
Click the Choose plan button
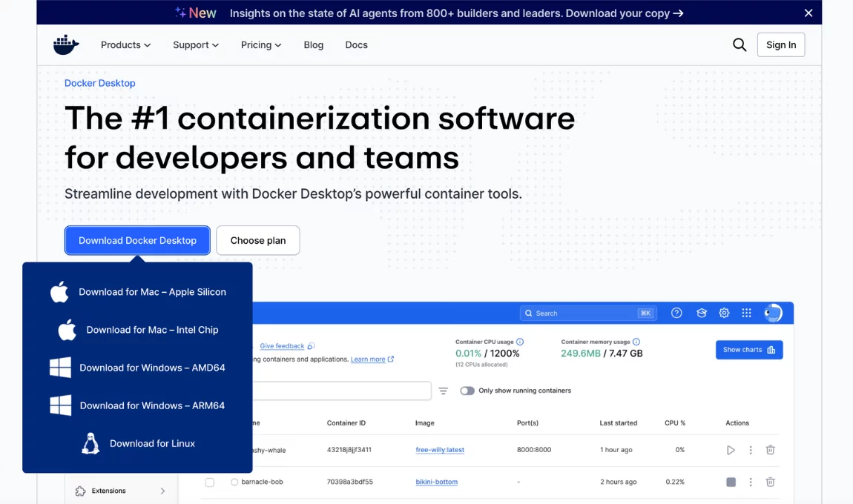coord(258,240)
